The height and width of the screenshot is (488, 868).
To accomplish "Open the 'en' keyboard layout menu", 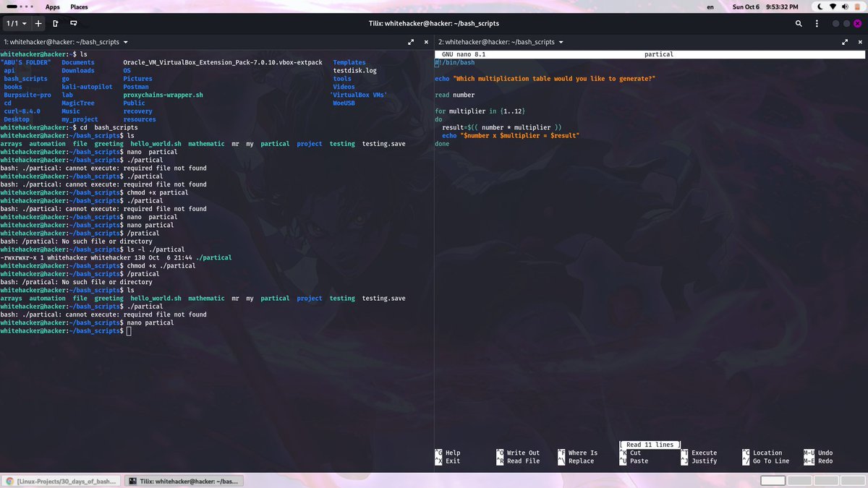I will tap(710, 7).
